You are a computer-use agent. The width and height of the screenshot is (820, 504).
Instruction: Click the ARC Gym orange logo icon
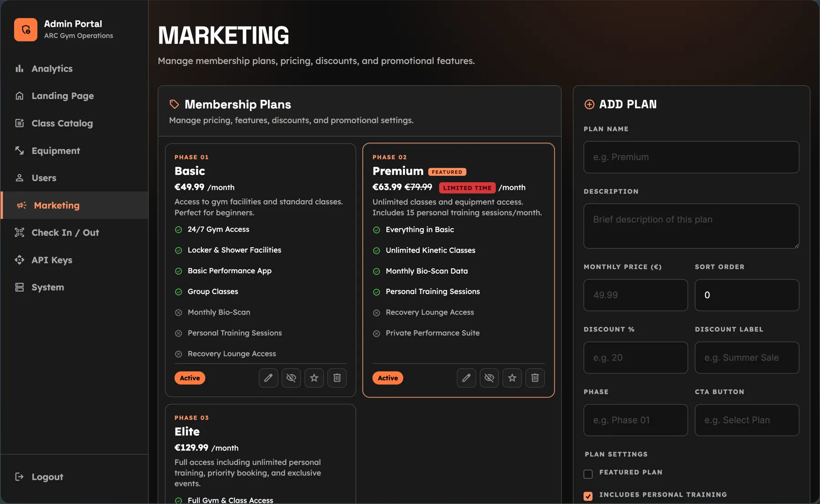(x=26, y=30)
